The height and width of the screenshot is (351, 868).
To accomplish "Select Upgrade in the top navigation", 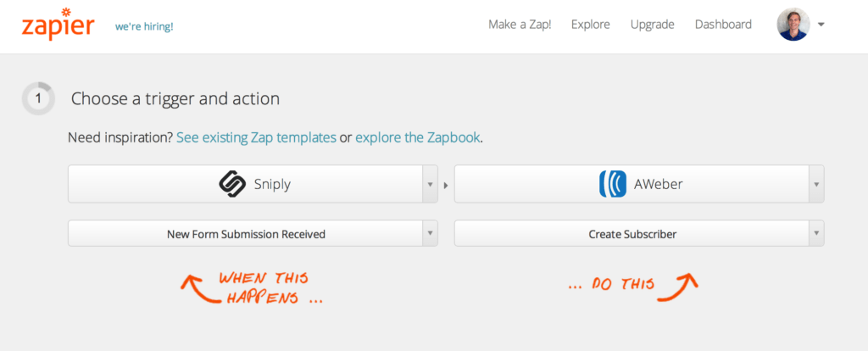I will (652, 25).
